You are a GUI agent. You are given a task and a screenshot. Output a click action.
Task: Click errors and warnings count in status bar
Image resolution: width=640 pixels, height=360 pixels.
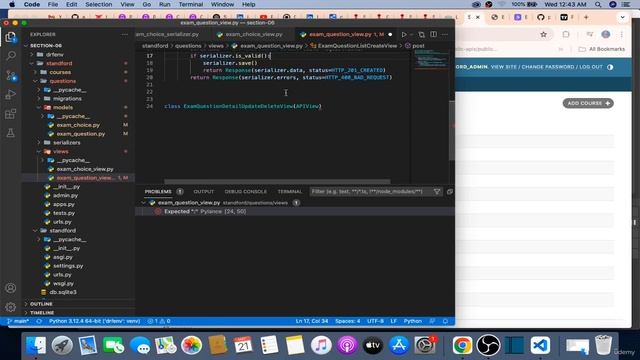coord(159,321)
